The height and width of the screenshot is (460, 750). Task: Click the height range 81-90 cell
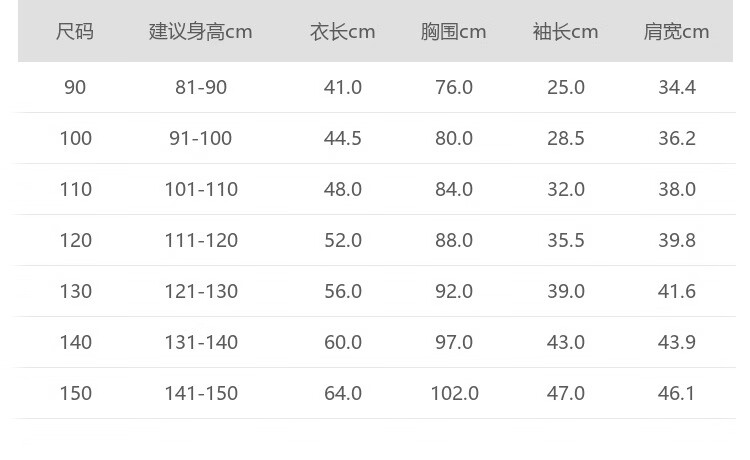click(201, 88)
